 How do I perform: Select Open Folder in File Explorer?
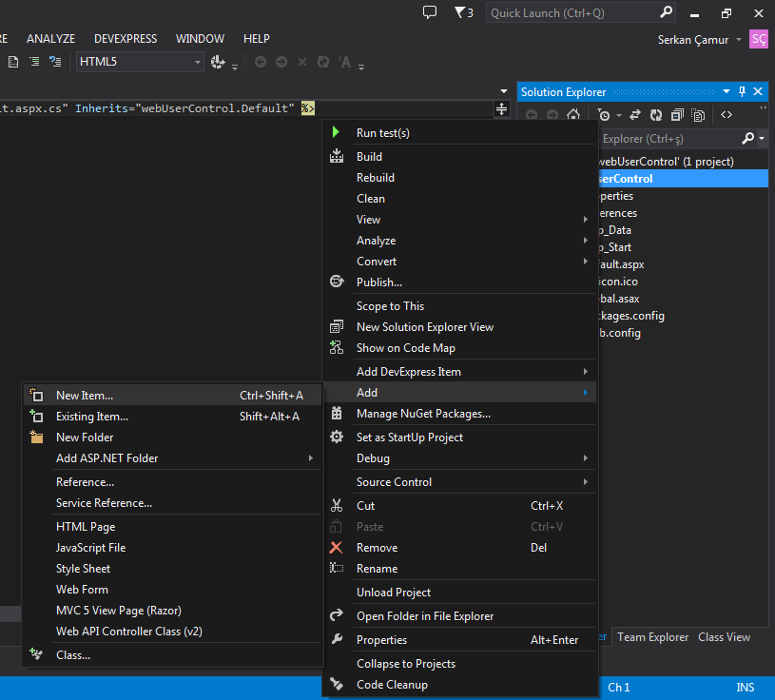click(x=459, y=616)
